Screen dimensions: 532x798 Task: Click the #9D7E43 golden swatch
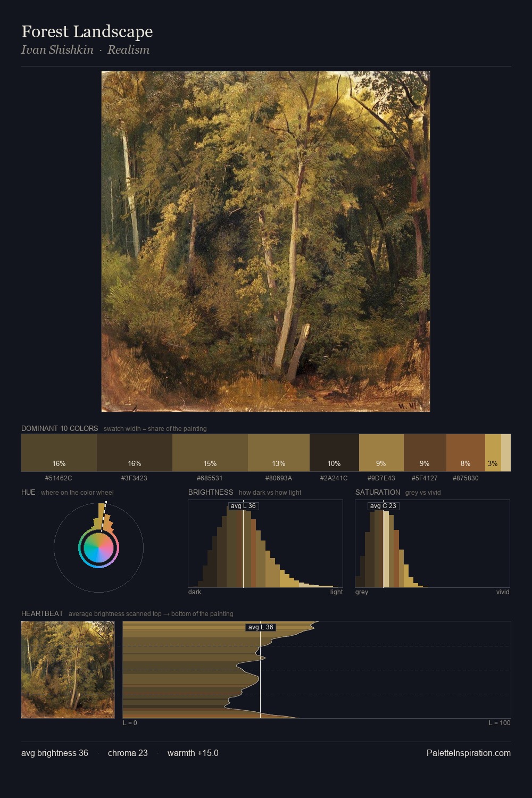(381, 453)
